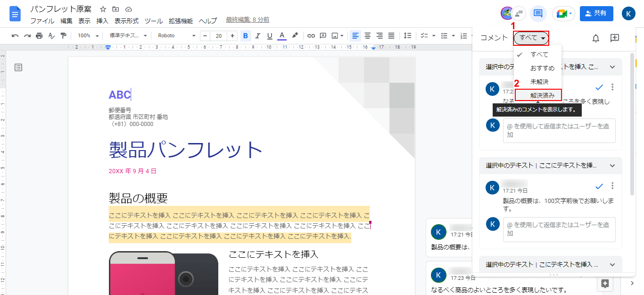Insert a link from the toolbar
The image size is (644, 295).
[311, 35]
